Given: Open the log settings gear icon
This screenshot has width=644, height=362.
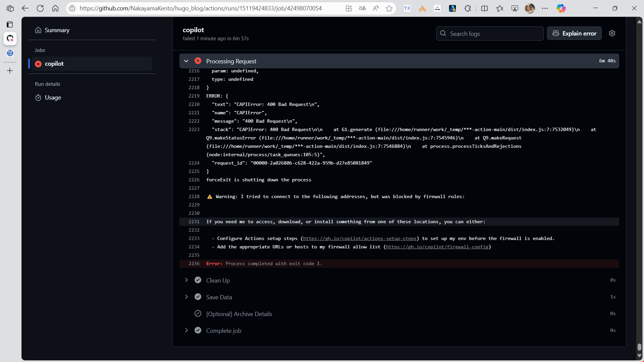Looking at the screenshot, I should click(x=612, y=33).
